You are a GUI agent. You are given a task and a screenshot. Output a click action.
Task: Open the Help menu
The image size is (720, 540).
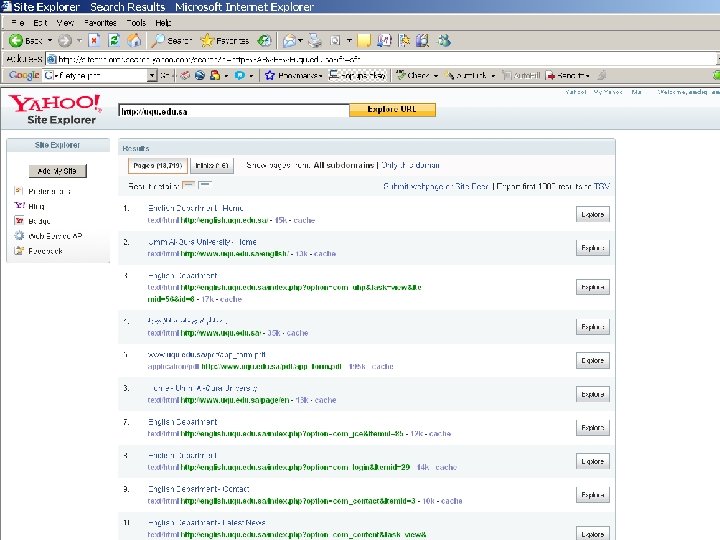(x=163, y=22)
